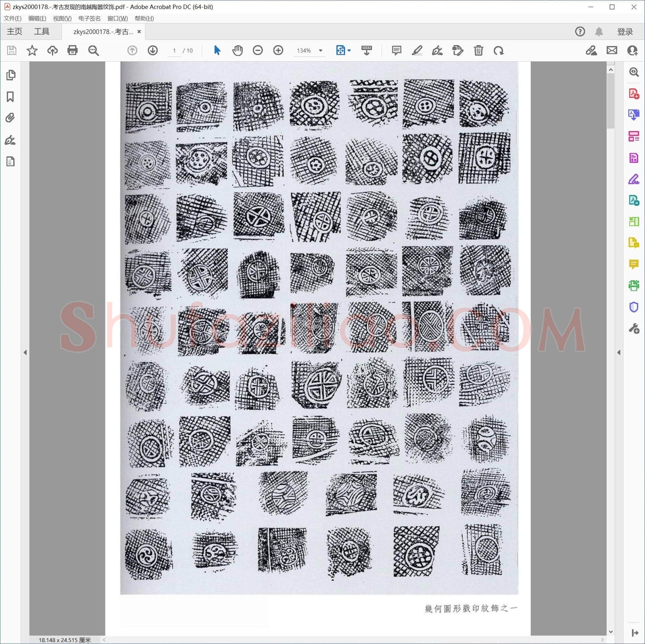Expand the left navigation pane arrow
645x644 pixels.
(x=25, y=352)
